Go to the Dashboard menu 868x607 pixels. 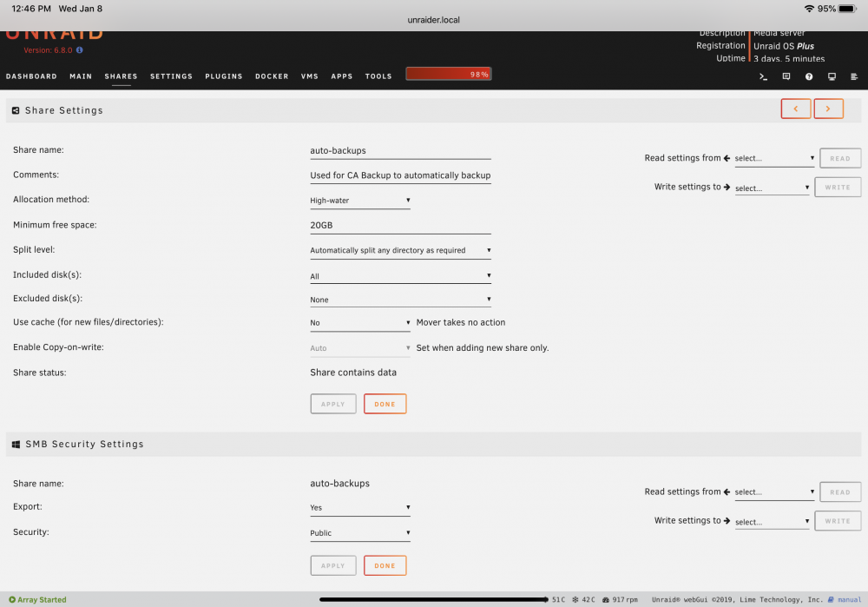coord(31,76)
